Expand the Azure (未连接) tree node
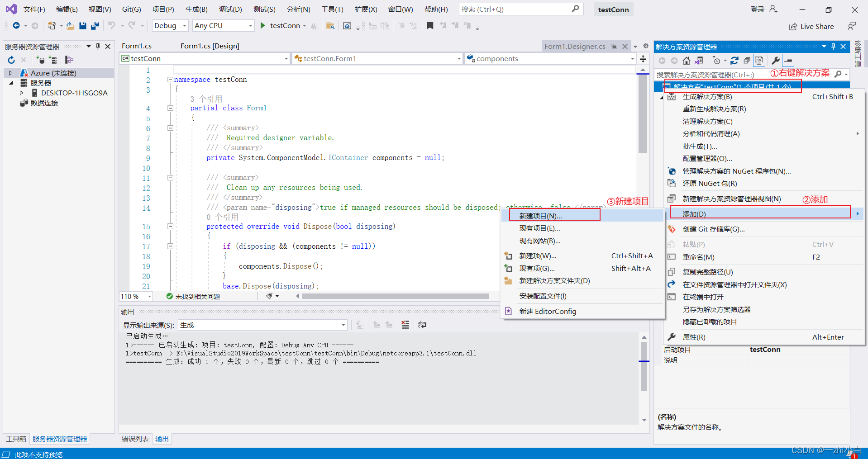The height and width of the screenshot is (459, 868). [x=11, y=73]
